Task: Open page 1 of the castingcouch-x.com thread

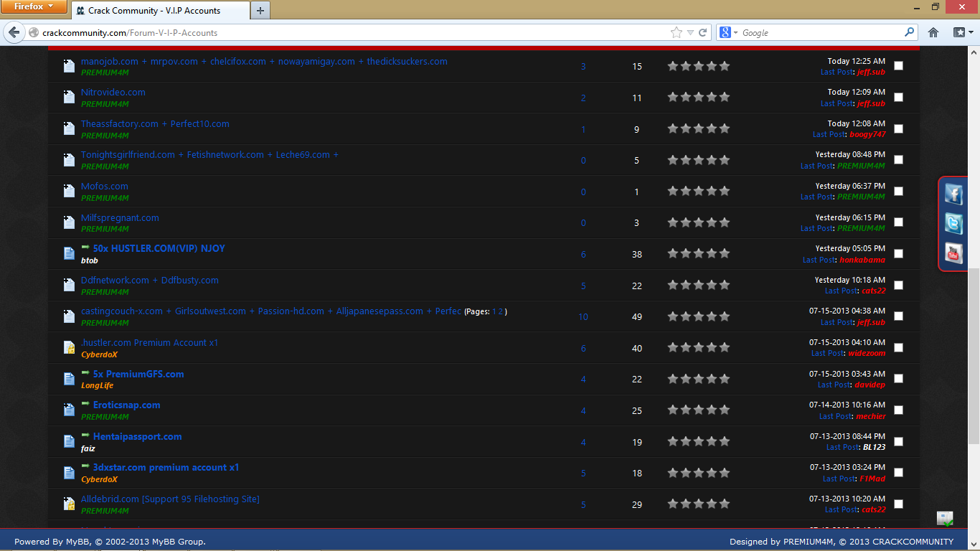Action: tap(494, 311)
